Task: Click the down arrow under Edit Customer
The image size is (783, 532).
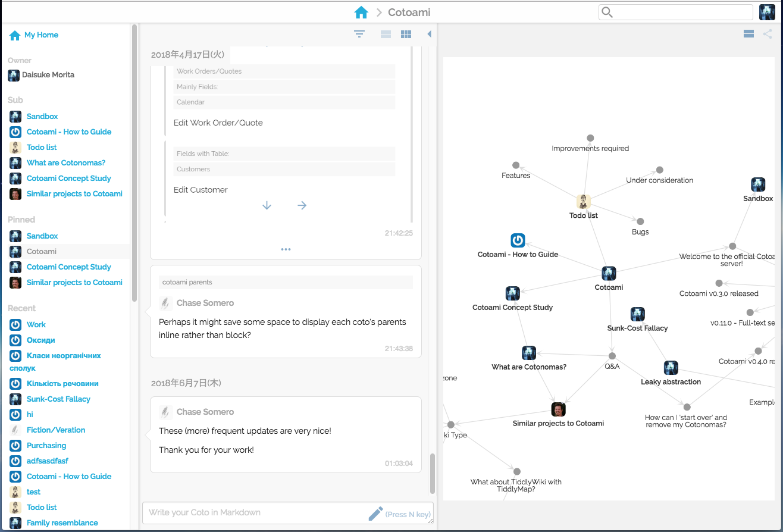Action: tap(267, 205)
